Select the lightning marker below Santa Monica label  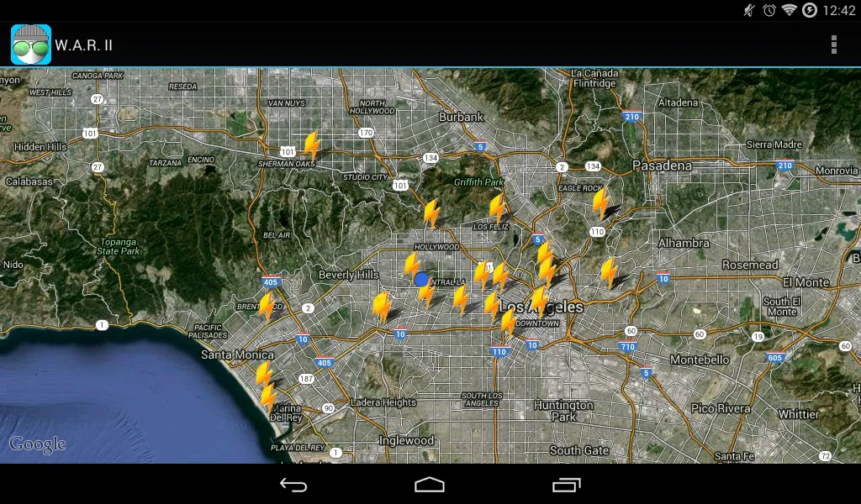point(264,375)
